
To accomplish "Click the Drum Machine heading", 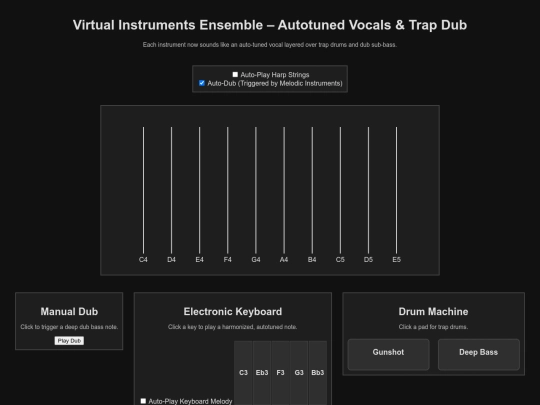I will [433, 311].
